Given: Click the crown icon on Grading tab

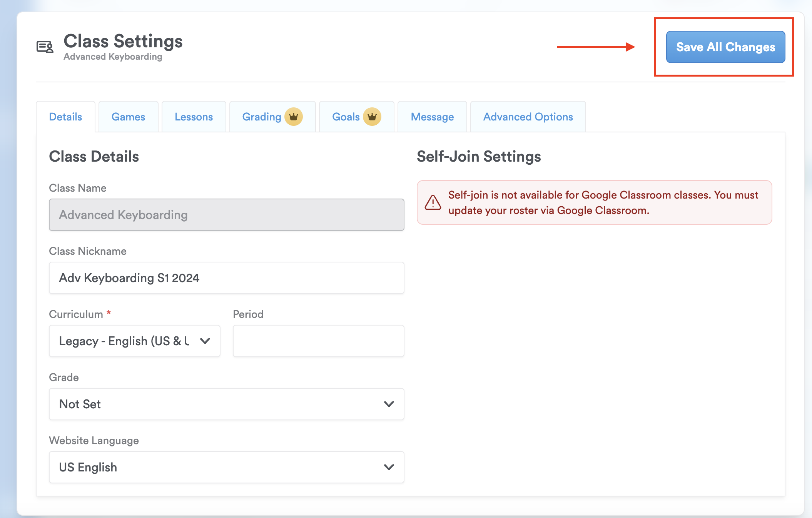Looking at the screenshot, I should tap(294, 117).
